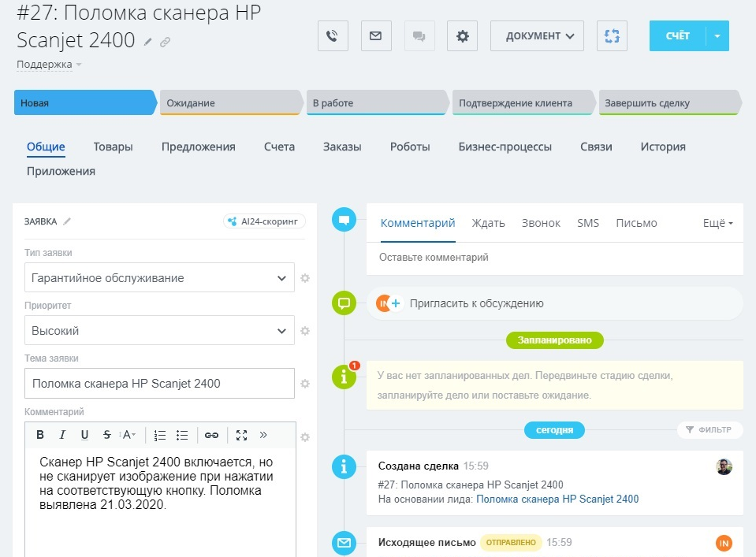Open lead link Поломка сканера HP Scanjet 2400
The width and height of the screenshot is (756, 557).
557,499
